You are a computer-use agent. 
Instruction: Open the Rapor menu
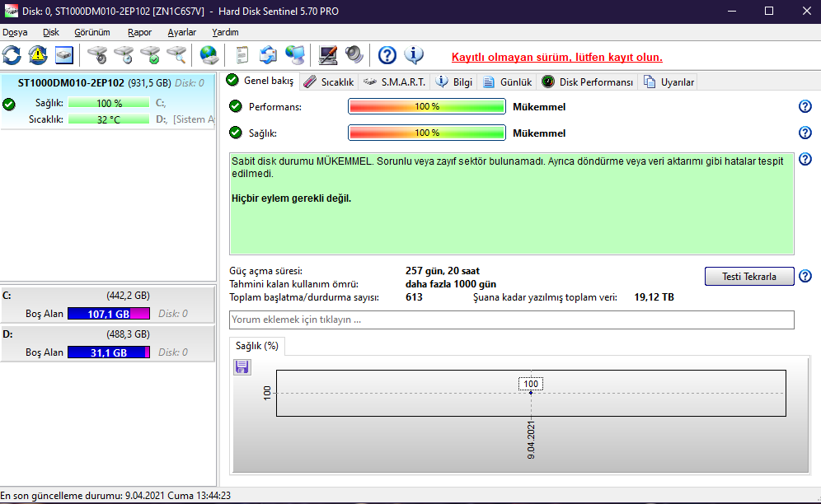click(139, 32)
